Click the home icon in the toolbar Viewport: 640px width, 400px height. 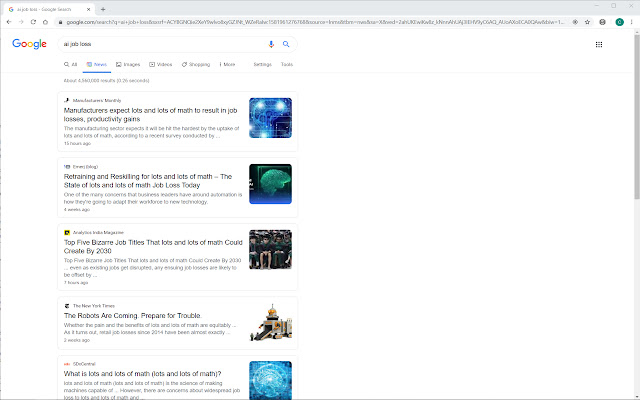43,20
